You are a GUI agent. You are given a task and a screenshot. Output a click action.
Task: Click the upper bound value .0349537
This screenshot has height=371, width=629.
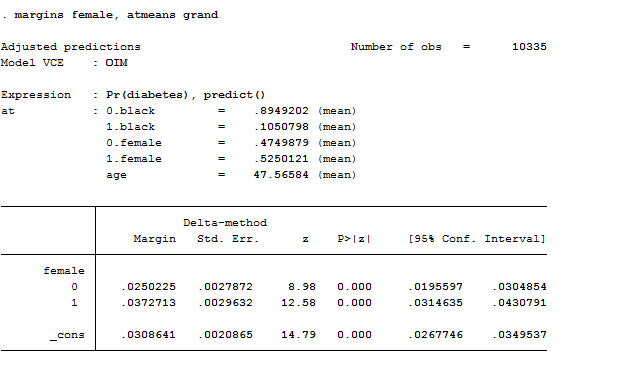(x=519, y=335)
